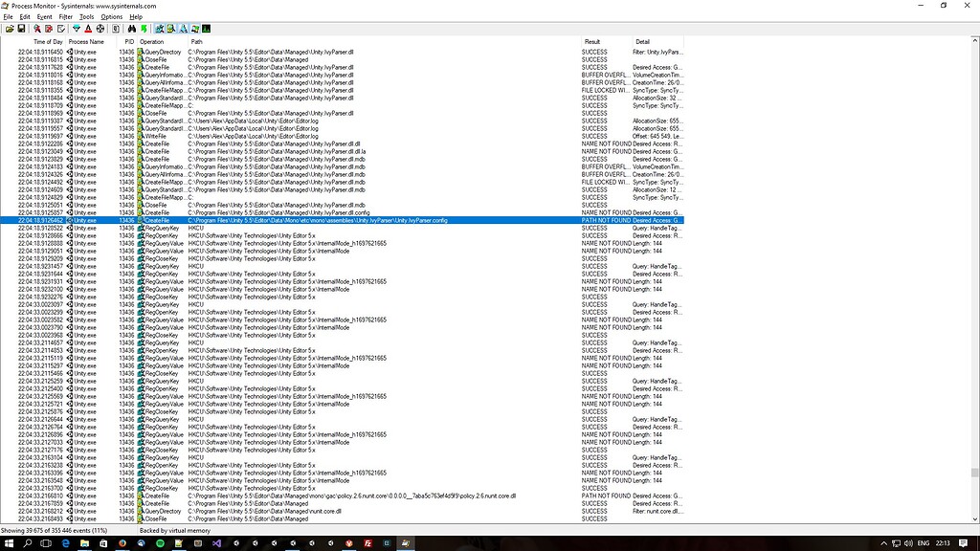Viewport: 980px width, 551px height.
Task: Sort events by the Time of Day column
Action: click(46, 41)
